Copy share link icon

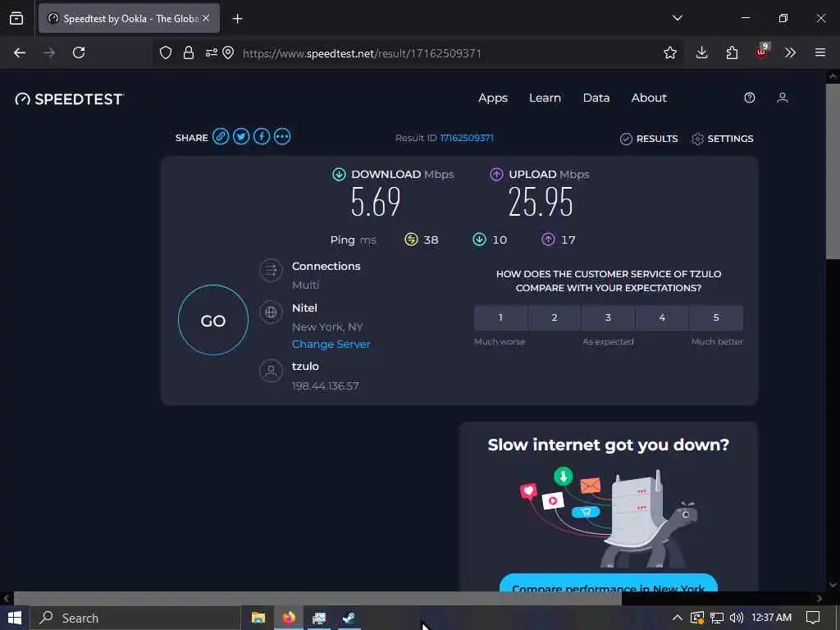(x=220, y=137)
